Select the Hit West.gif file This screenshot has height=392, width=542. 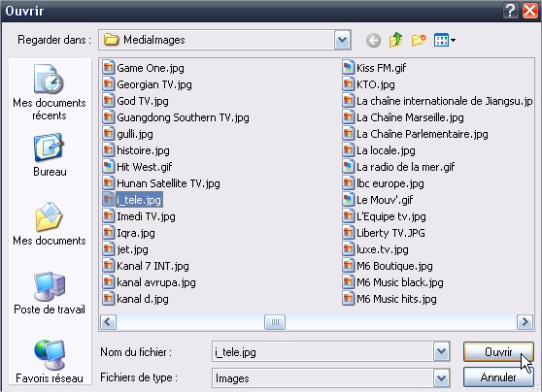point(137,167)
